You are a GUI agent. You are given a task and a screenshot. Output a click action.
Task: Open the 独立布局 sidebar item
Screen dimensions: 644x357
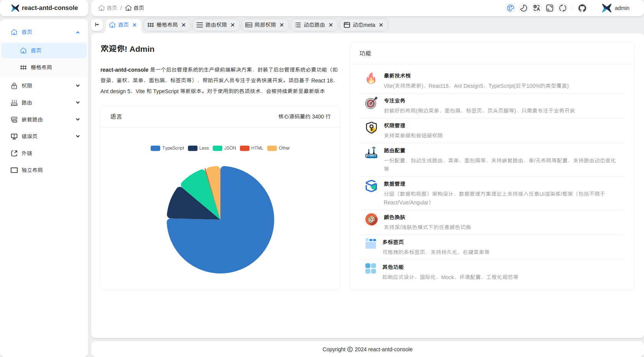click(44, 170)
